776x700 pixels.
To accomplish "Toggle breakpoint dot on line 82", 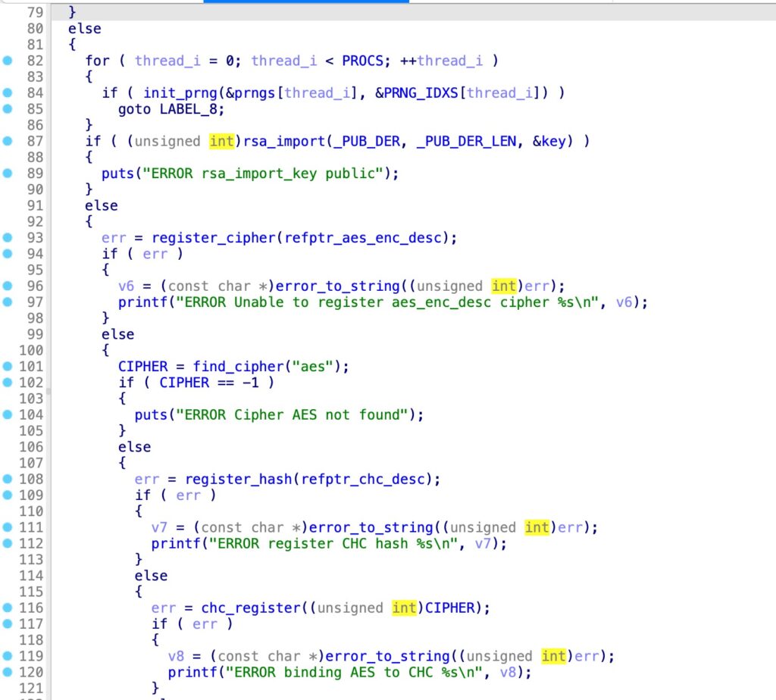I will click(8, 61).
